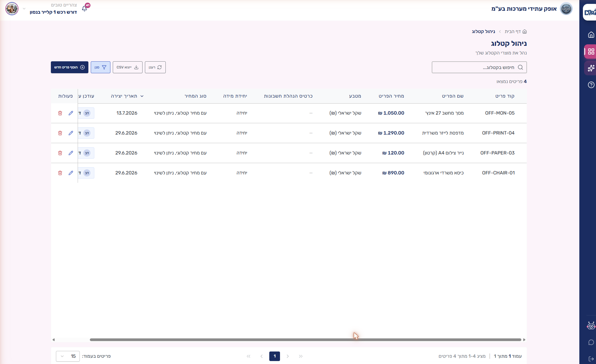The image size is (596, 364).
Task: Click the company logo next to אופק עתידי
Action: point(566,9)
